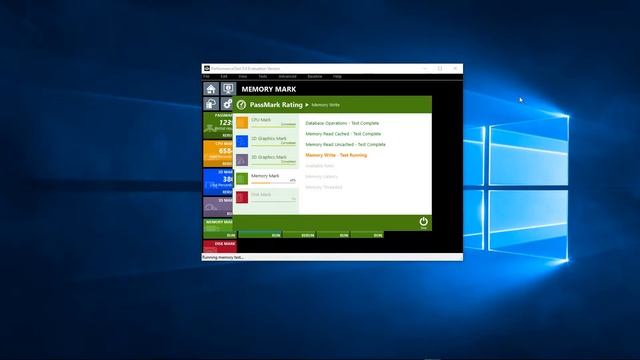Click the green PassMark rating sidebar tile
The width and height of the screenshot is (640, 360).
point(218,125)
